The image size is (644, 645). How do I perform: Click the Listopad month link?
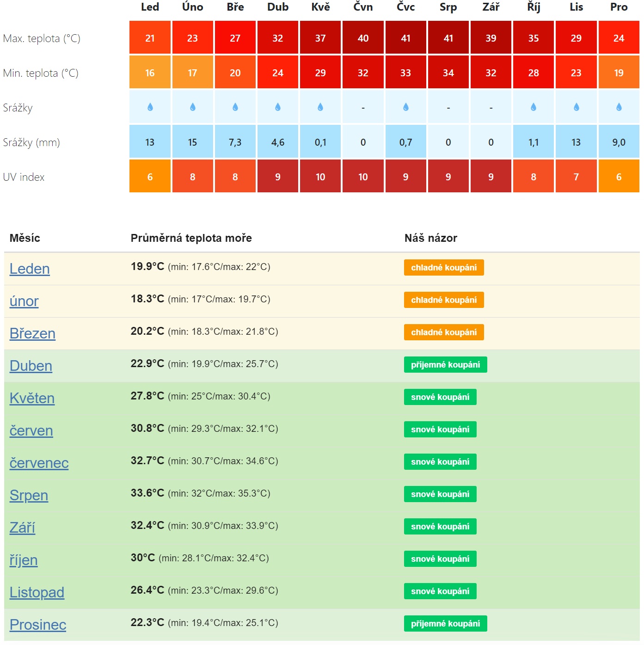click(x=37, y=592)
